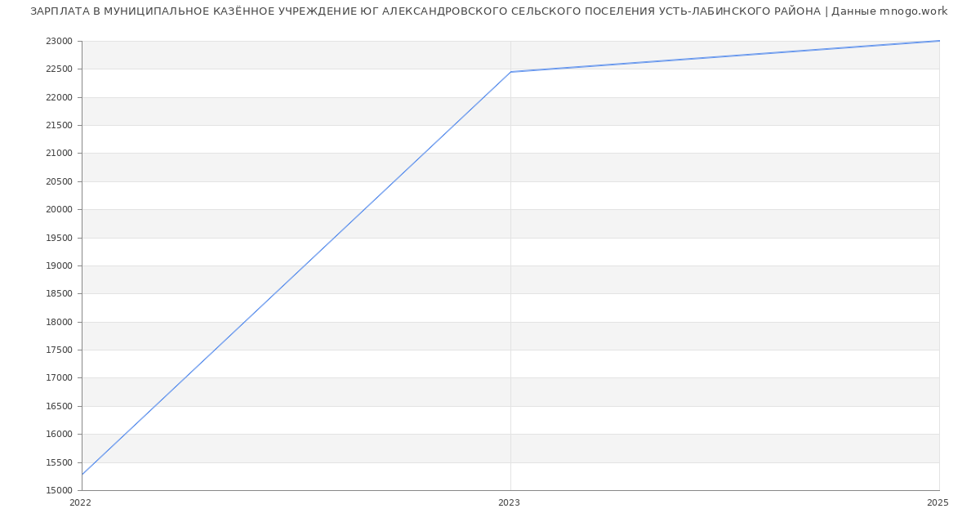The width and height of the screenshot is (980, 531).
Task: Click the 2022 x-axis label
Action: [81, 503]
